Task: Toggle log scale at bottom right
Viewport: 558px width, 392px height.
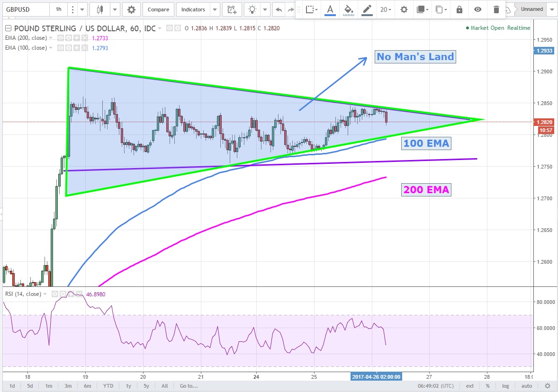Action: [505, 386]
